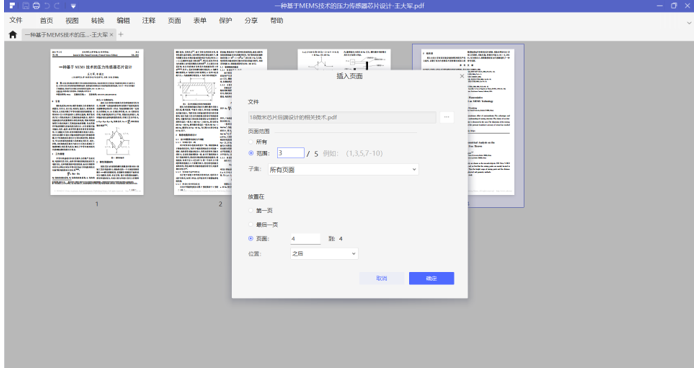Open the 首页 menu tab
Screen dimensions: 694x368
click(46, 20)
